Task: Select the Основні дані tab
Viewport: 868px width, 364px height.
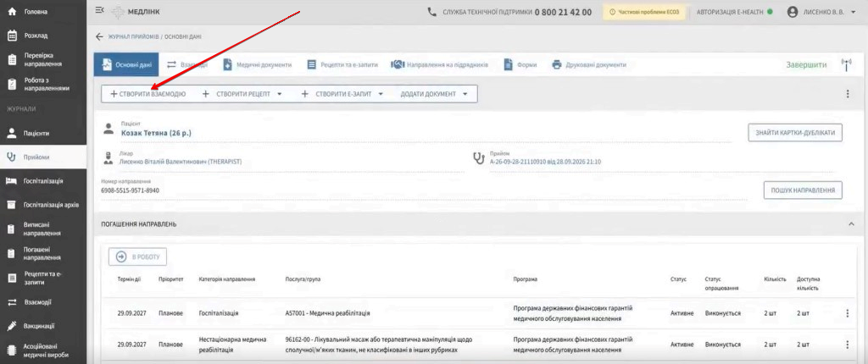Action: 126,64
